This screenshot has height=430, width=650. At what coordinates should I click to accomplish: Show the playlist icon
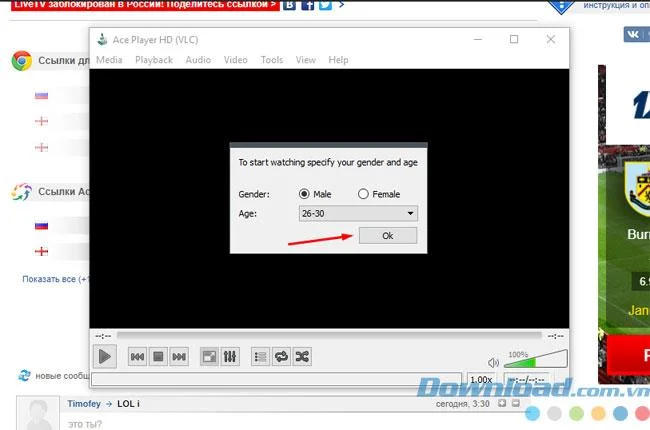(x=260, y=357)
